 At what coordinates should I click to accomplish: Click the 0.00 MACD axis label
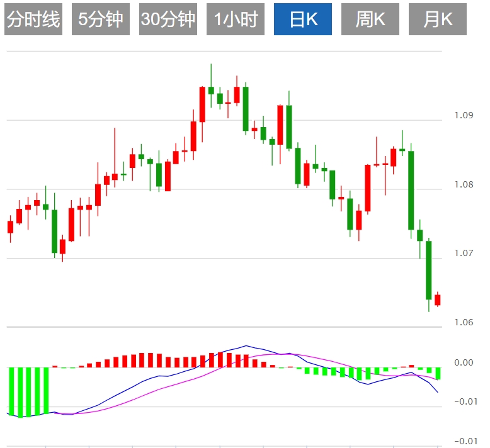[x=463, y=362]
